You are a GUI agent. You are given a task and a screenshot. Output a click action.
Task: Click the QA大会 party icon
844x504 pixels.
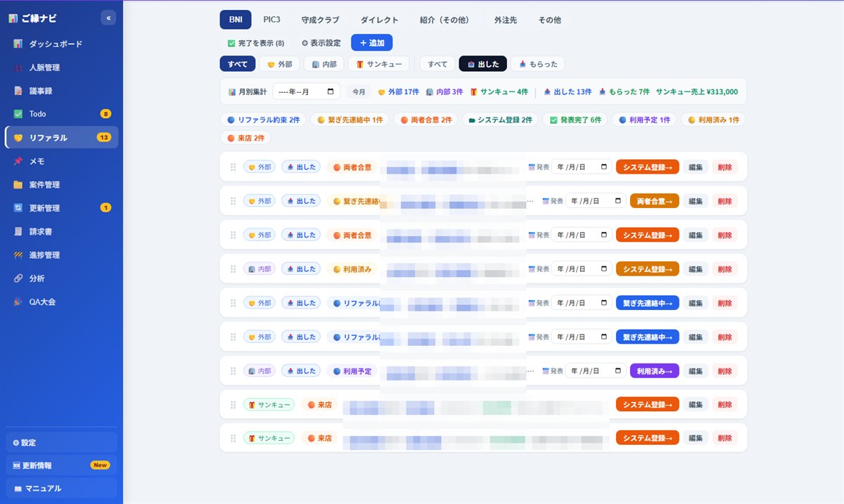(x=18, y=302)
